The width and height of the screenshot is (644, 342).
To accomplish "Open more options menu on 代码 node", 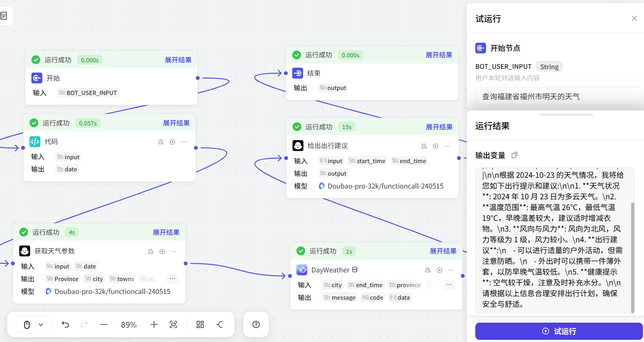I will (x=184, y=142).
